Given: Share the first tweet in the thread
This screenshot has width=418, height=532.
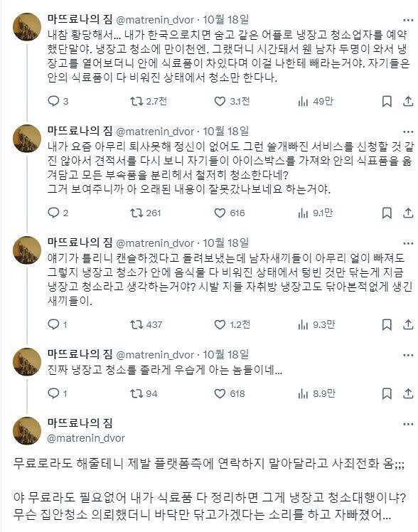Looking at the screenshot, I should click(408, 101).
